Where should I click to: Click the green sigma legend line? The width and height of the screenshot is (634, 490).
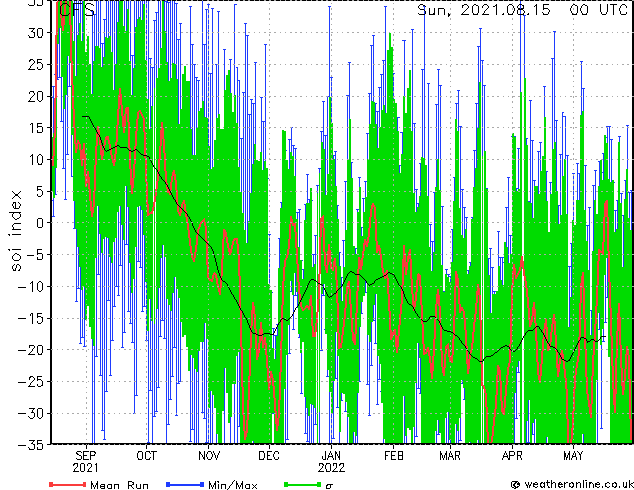point(303,484)
